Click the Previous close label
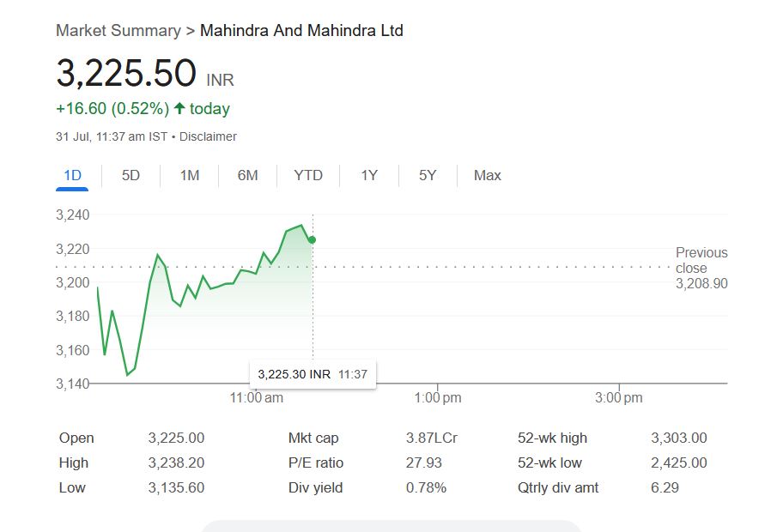 701,260
